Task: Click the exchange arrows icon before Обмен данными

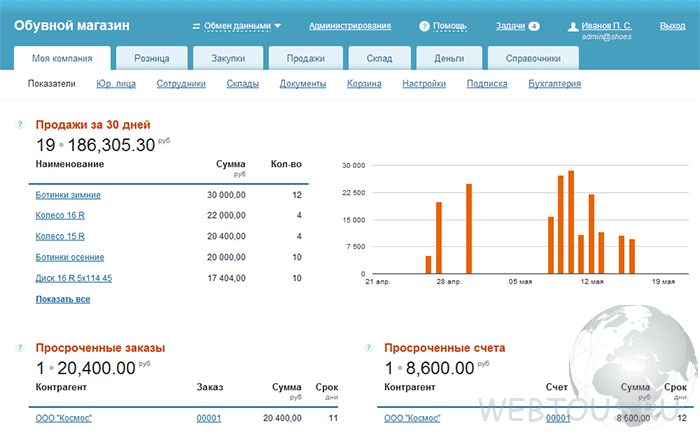Action: pos(196,26)
